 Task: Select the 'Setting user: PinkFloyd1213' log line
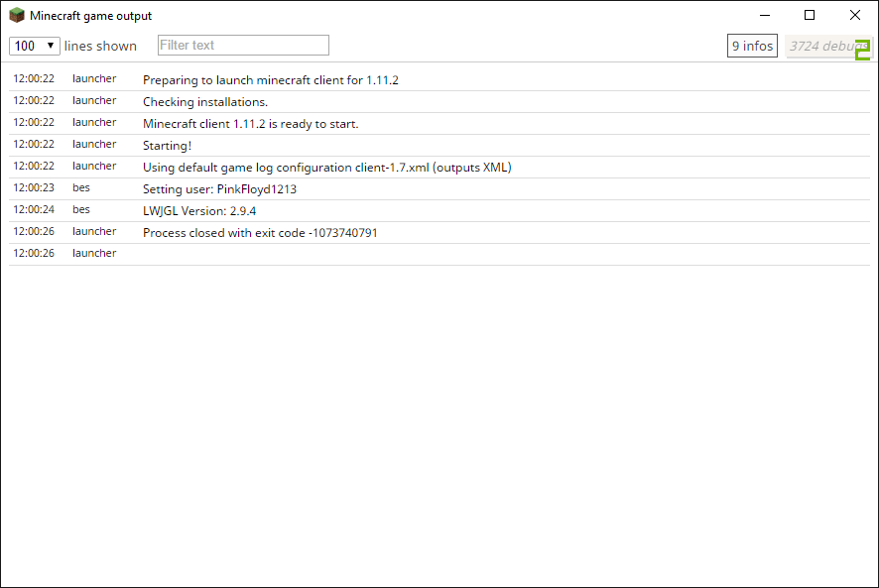point(220,189)
